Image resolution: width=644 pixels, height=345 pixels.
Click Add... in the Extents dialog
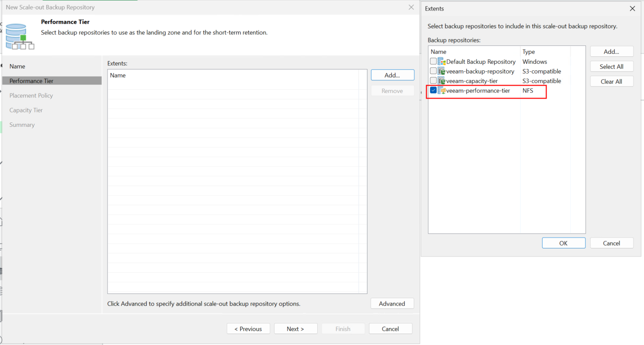click(x=612, y=52)
